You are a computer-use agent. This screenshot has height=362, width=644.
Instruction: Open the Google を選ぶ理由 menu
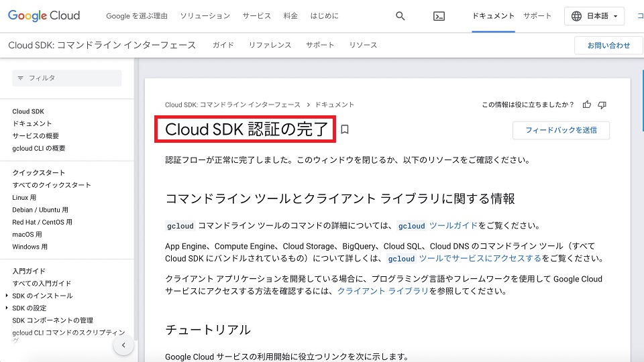pos(137,16)
